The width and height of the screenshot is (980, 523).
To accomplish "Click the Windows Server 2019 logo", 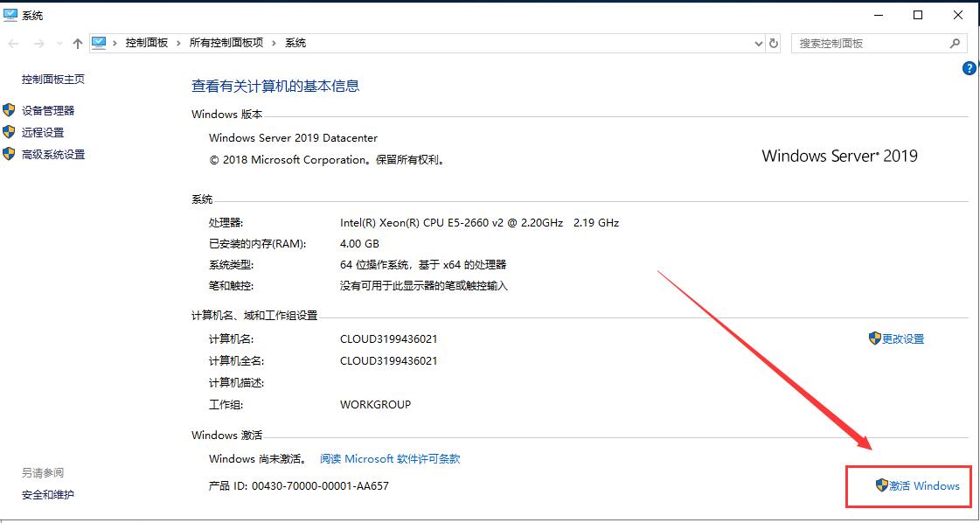I will pyautogui.click(x=839, y=155).
